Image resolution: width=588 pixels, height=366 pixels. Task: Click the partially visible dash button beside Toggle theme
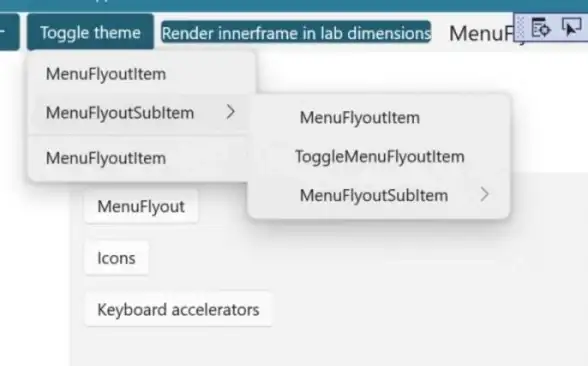coord(9,32)
